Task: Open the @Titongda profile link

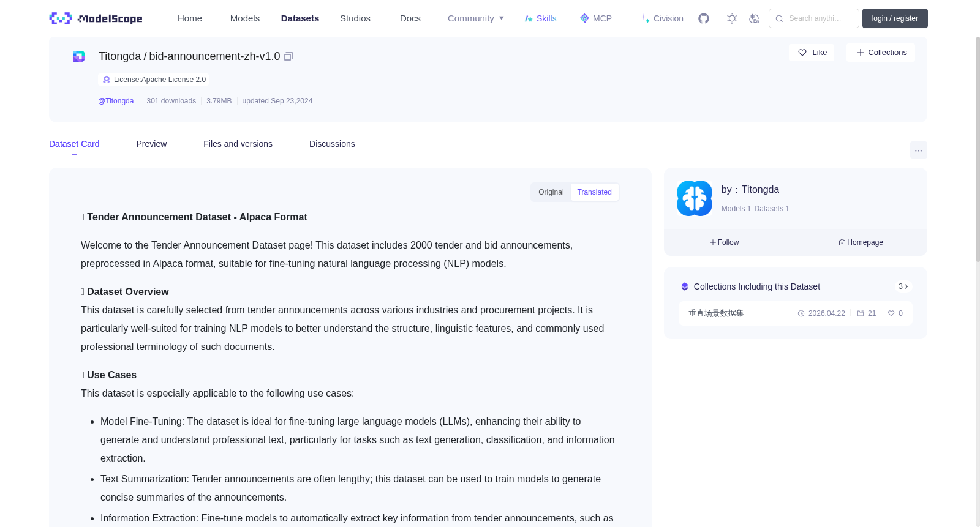Action: (x=116, y=101)
